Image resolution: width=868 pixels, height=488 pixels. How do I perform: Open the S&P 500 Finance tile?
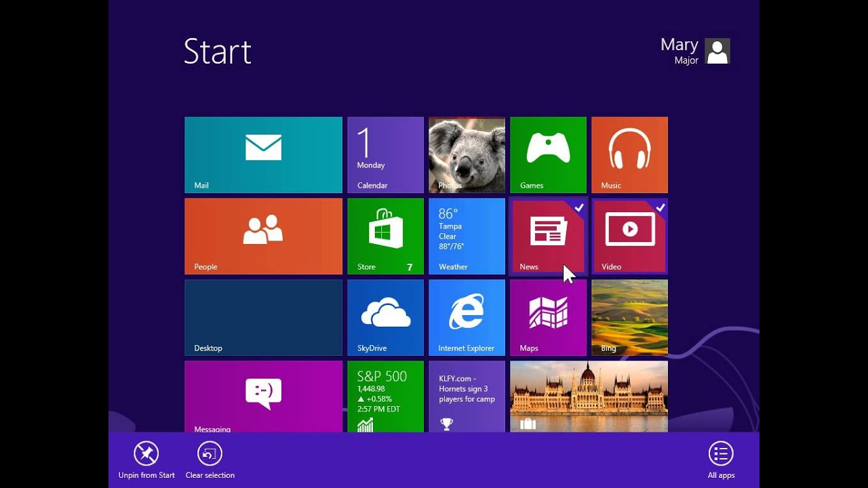pyautogui.click(x=385, y=396)
